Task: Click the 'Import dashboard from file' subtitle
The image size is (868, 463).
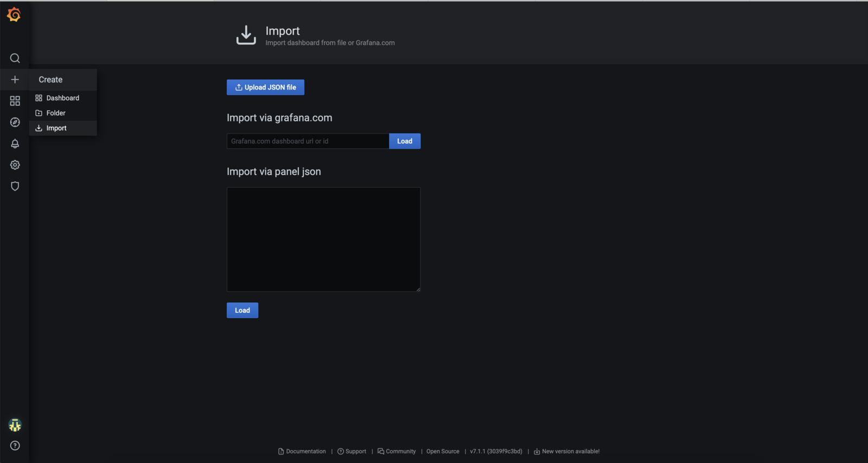Action: (x=330, y=43)
